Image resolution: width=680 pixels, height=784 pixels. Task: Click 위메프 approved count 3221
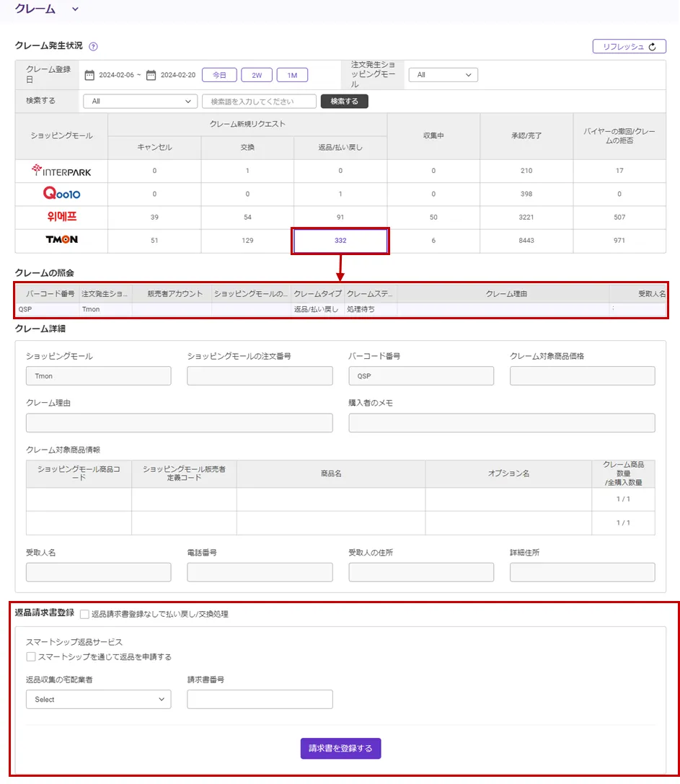526,218
